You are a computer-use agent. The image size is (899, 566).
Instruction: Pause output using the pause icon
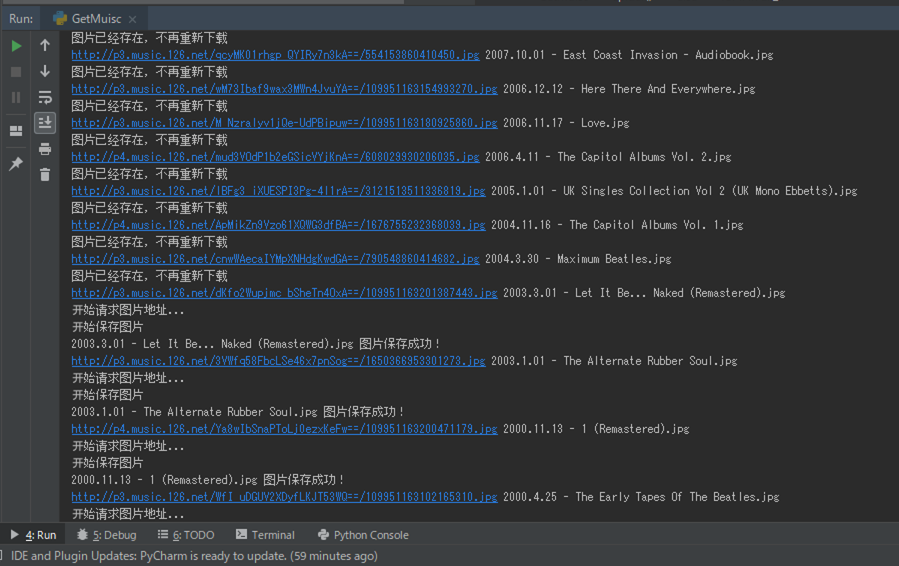point(16,97)
